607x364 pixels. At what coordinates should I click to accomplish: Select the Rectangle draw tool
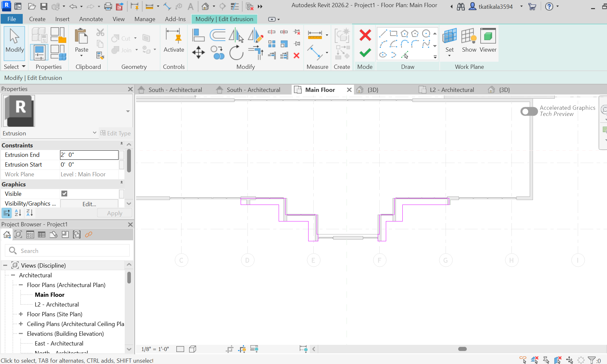(x=394, y=33)
